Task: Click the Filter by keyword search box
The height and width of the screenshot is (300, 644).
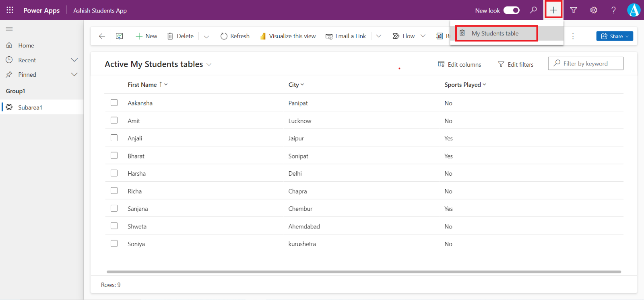Action: tap(588, 64)
